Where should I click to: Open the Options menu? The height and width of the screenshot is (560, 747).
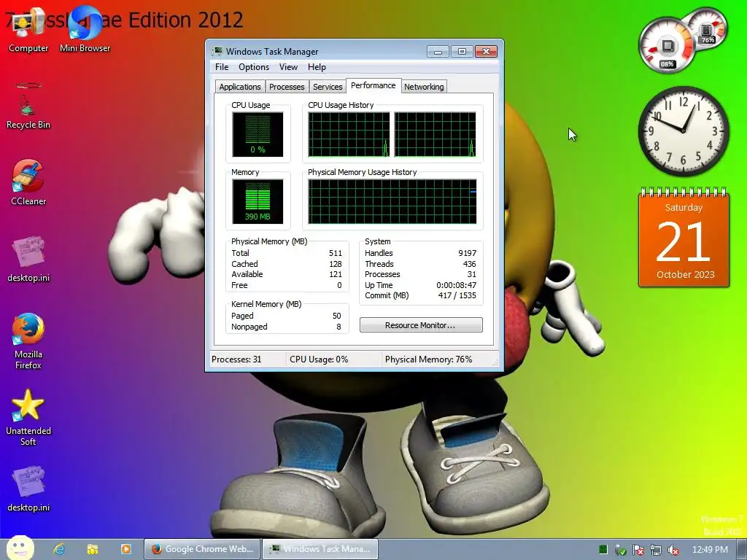(x=254, y=67)
